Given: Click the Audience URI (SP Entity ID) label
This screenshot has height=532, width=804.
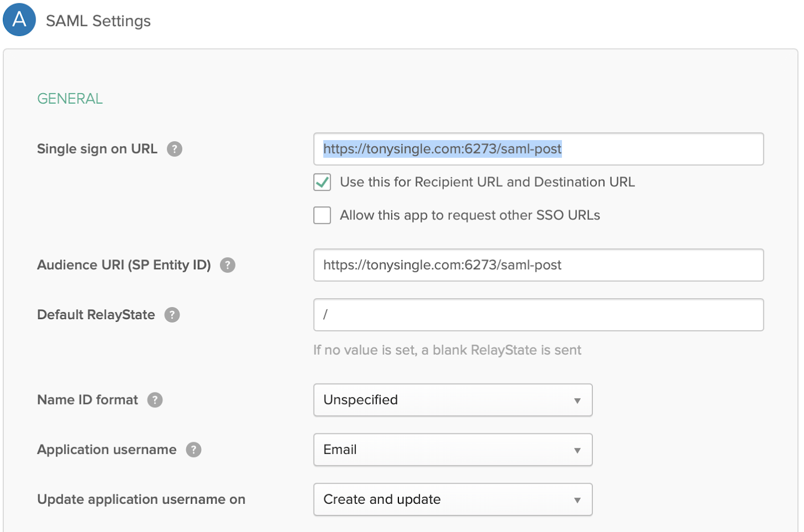Looking at the screenshot, I should 124,265.
